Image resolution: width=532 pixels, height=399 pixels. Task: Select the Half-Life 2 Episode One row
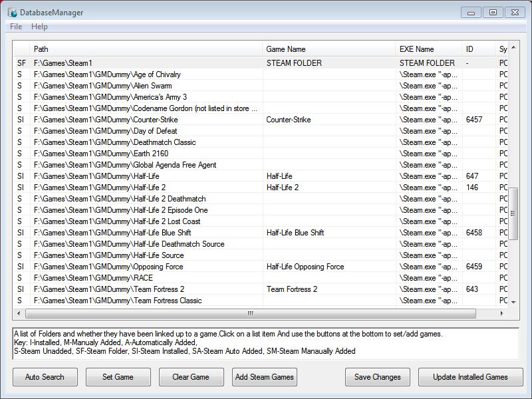click(120, 210)
